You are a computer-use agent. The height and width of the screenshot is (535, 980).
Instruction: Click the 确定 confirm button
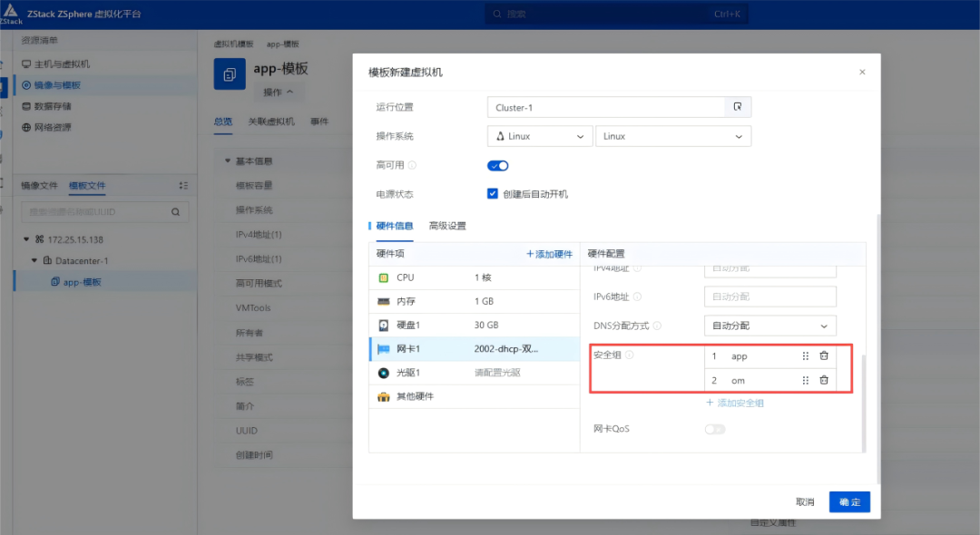[x=848, y=501]
